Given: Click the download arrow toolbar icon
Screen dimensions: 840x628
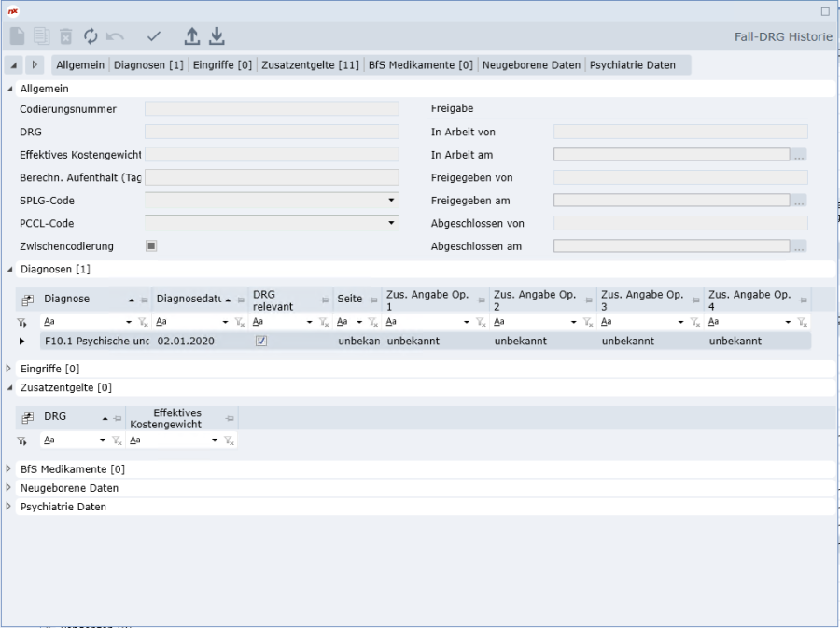Looking at the screenshot, I should [216, 36].
